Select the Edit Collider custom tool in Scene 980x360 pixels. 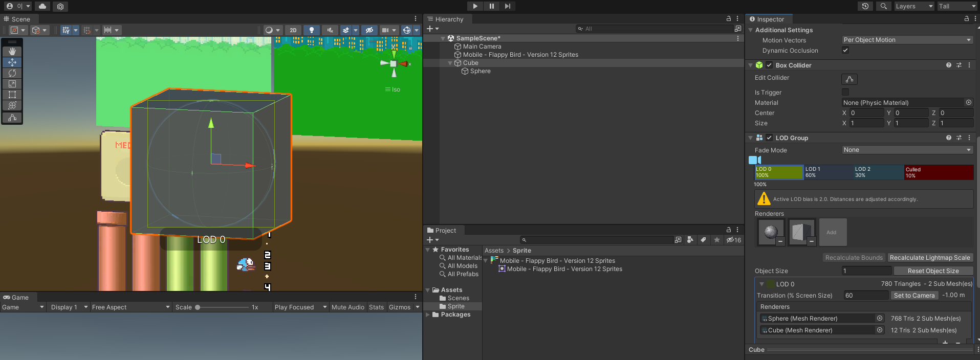pyautogui.click(x=12, y=118)
